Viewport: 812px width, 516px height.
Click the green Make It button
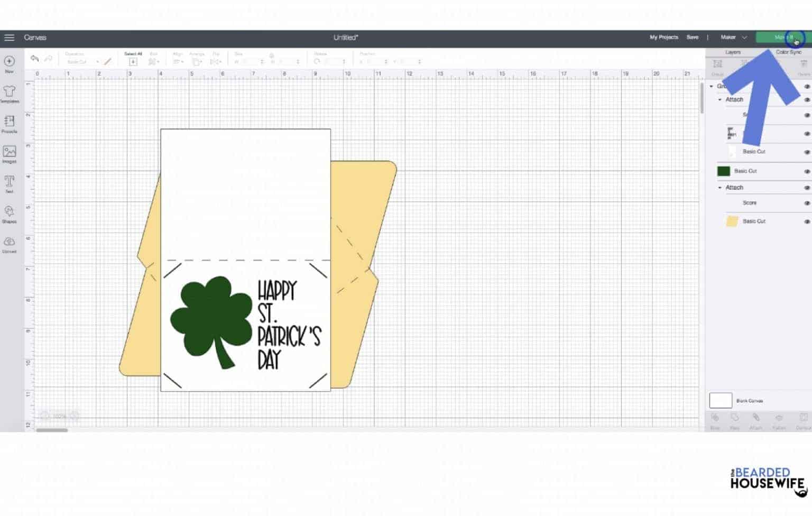click(x=782, y=38)
